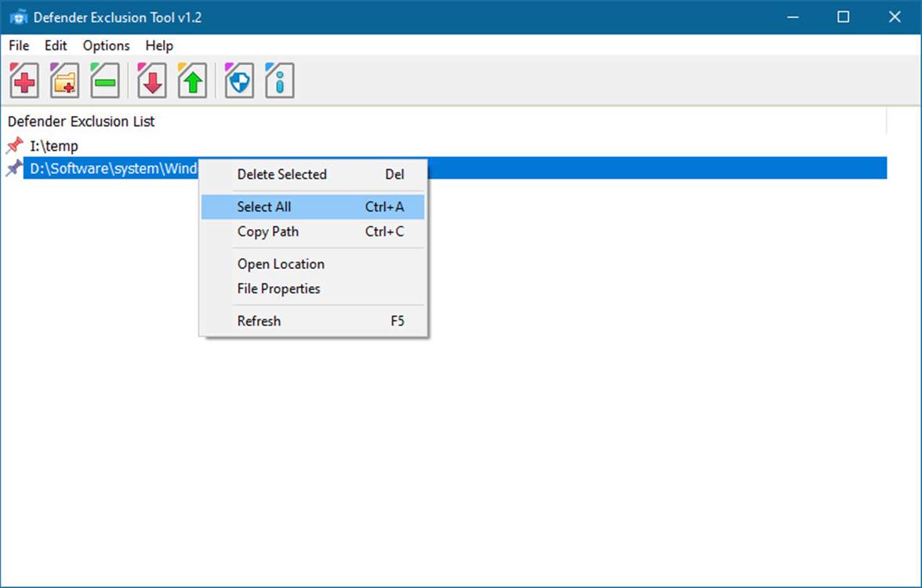Minimize the Defender Exclusion Tool window
This screenshot has height=588, width=922.
click(793, 17)
